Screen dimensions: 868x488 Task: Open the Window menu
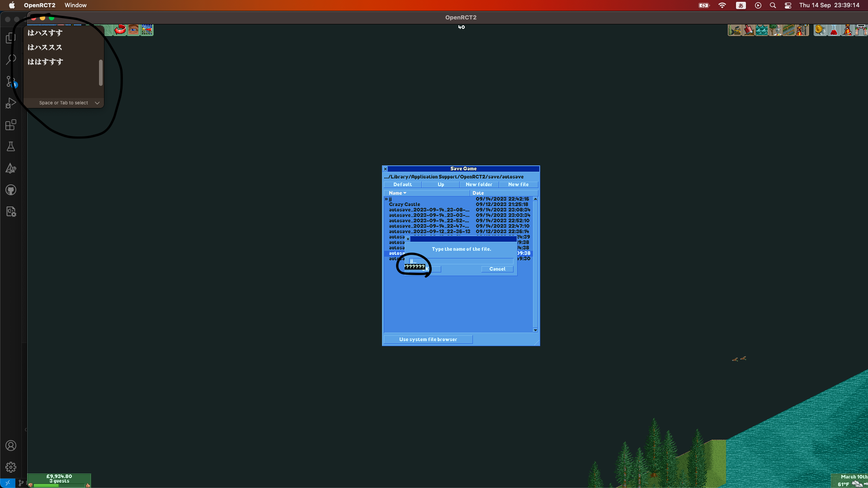pos(75,5)
